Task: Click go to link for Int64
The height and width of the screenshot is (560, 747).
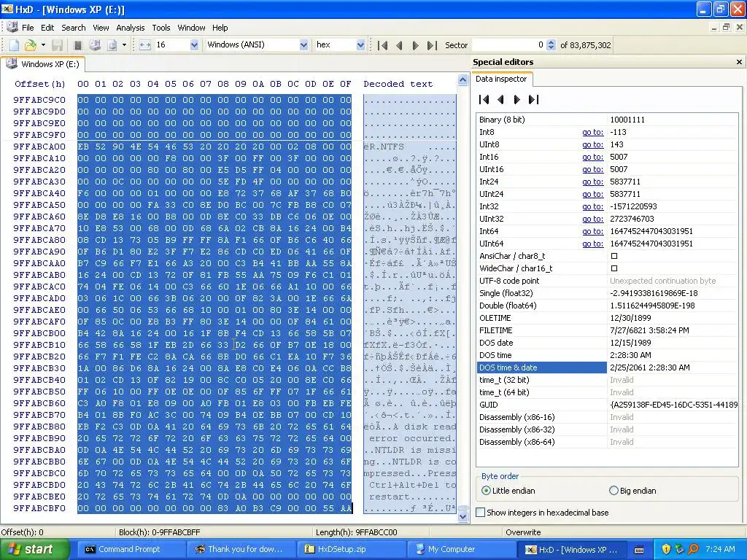Action: click(592, 231)
